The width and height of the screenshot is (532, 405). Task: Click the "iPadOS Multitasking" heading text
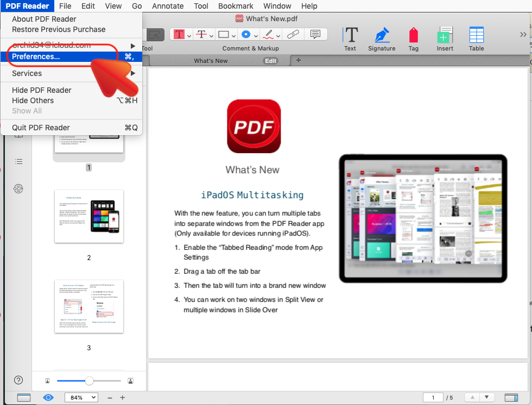(252, 195)
